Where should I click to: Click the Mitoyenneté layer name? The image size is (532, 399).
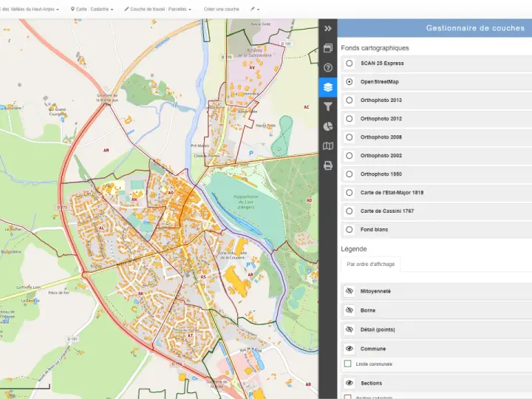click(x=375, y=291)
